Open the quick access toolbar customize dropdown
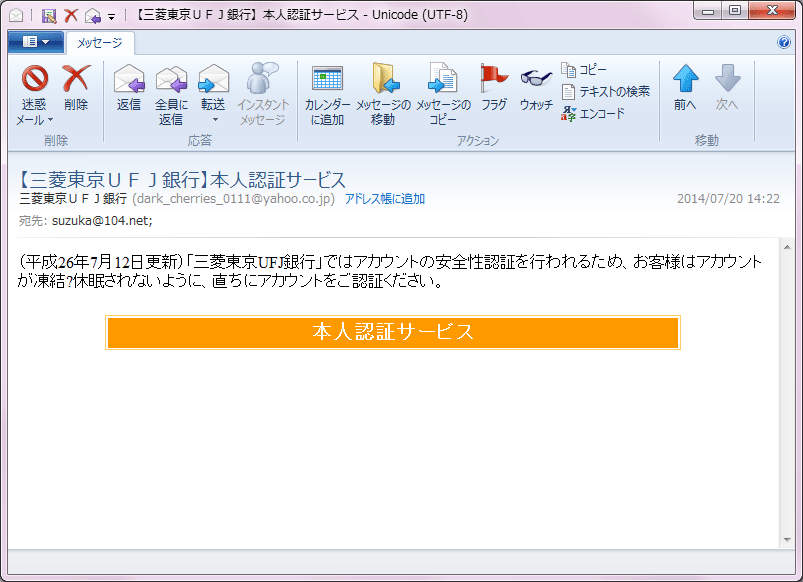Screen dimensions: 803x582 tap(112, 17)
